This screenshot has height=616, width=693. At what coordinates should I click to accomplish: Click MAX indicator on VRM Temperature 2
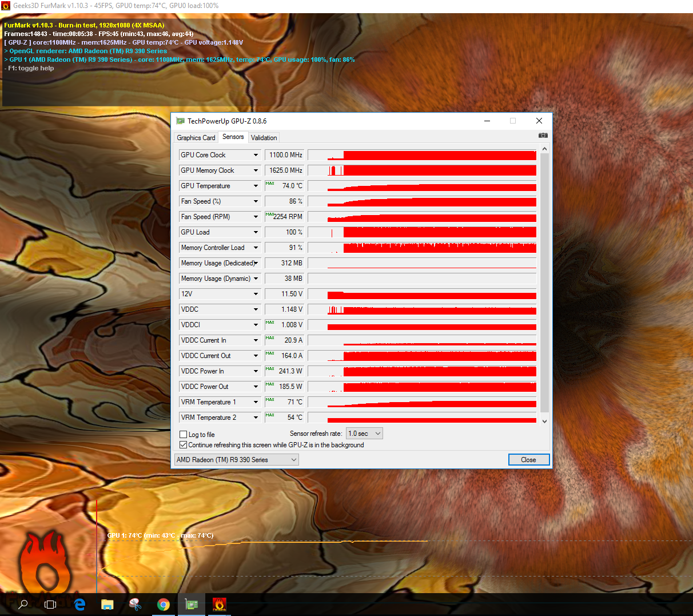point(270,415)
